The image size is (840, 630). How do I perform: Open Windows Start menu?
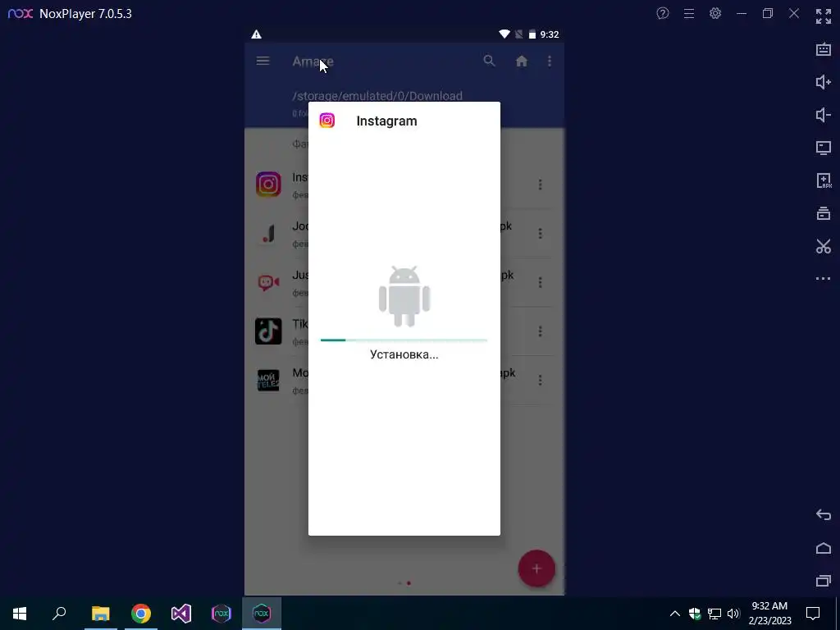pos(20,614)
